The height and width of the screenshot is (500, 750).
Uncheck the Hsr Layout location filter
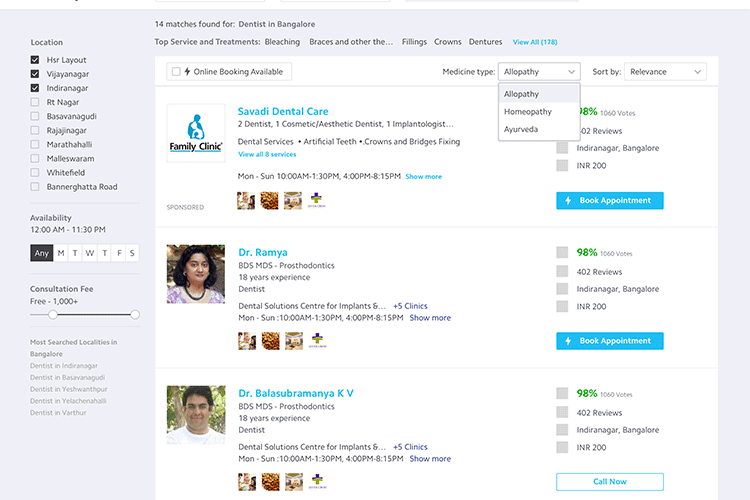click(36, 60)
